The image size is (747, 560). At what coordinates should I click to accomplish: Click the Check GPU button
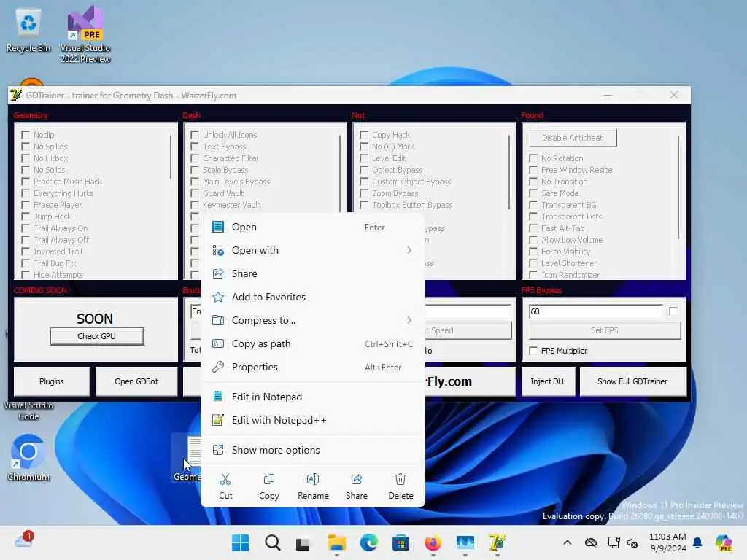pos(97,336)
